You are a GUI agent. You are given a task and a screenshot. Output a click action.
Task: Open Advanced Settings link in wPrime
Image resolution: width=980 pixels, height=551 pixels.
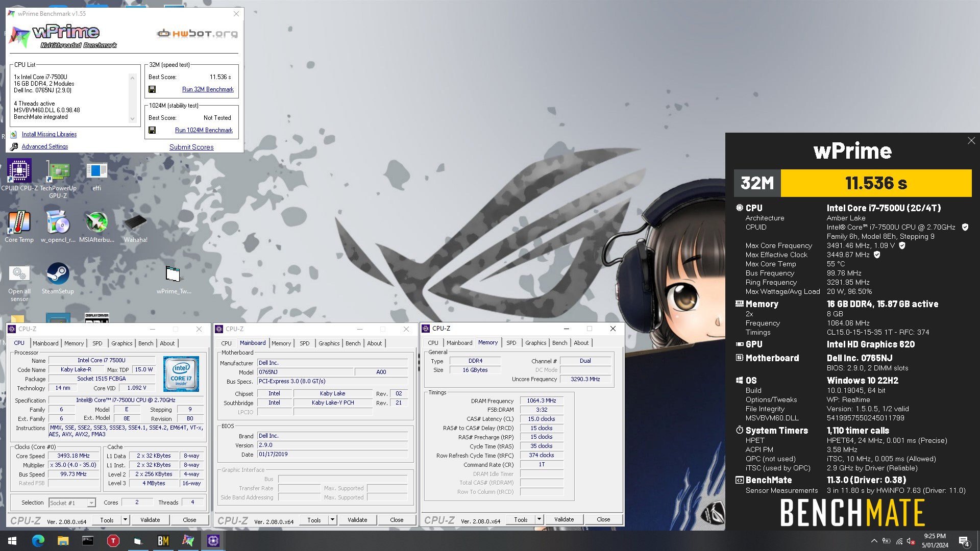45,146
